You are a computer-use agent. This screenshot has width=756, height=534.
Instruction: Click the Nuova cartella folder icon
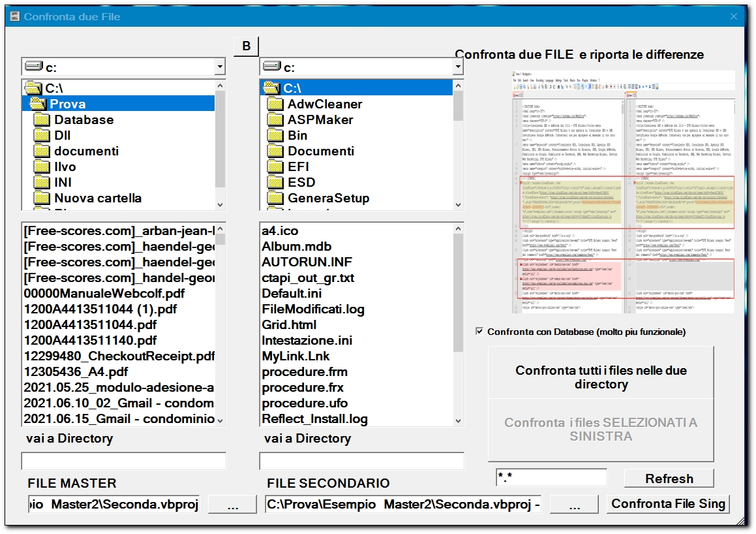(x=42, y=198)
